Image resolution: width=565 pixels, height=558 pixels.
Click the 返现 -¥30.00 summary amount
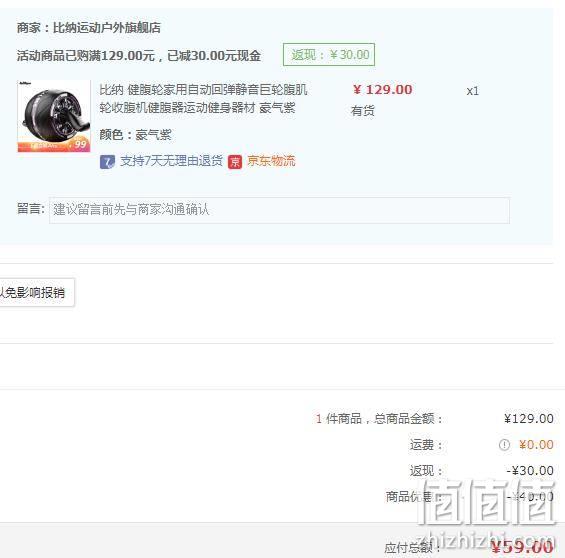coord(530,470)
